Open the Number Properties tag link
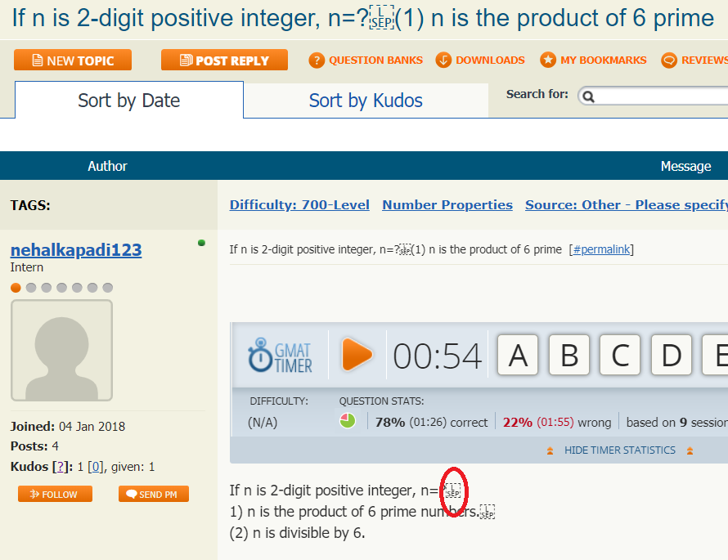The width and height of the screenshot is (728, 560). pos(447,205)
